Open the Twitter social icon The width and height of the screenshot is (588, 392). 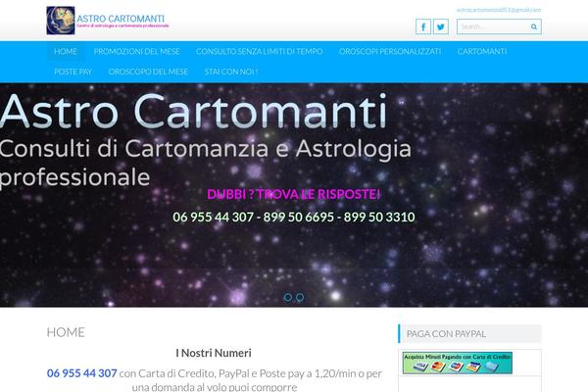pos(441,26)
